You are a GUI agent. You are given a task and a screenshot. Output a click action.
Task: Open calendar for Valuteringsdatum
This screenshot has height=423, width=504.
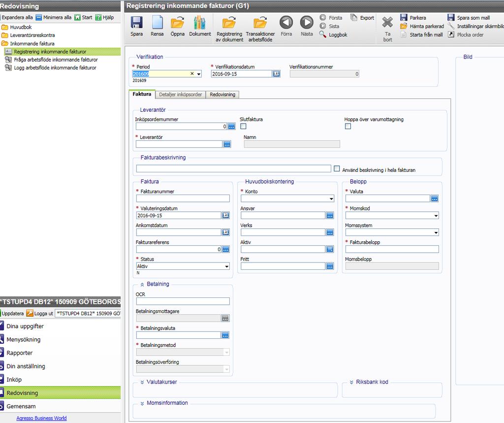(x=225, y=216)
